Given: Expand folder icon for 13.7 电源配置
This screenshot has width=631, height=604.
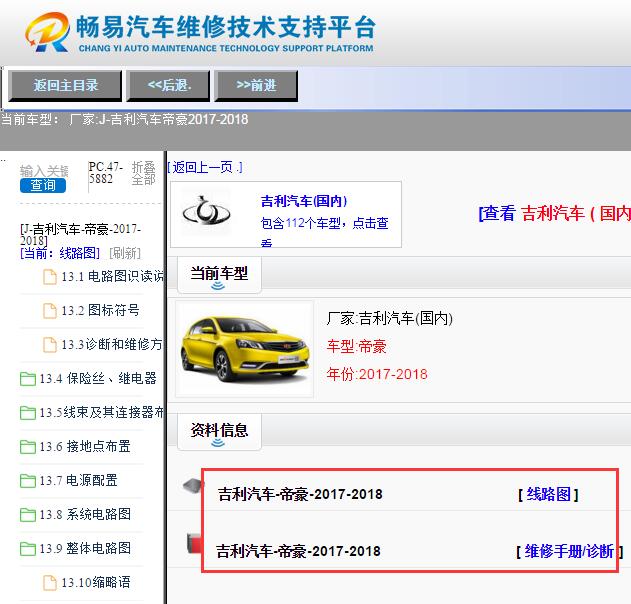Looking at the screenshot, I should point(28,481).
